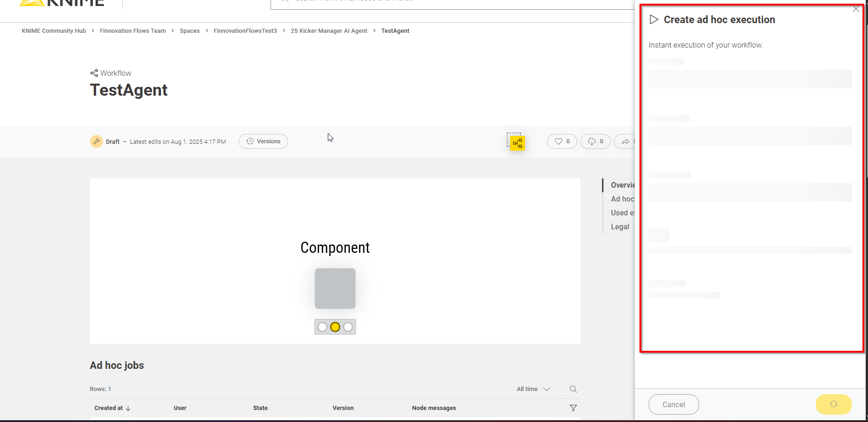Select Overview in side navigation
Viewport: 868px width, 422px height.
(622, 185)
